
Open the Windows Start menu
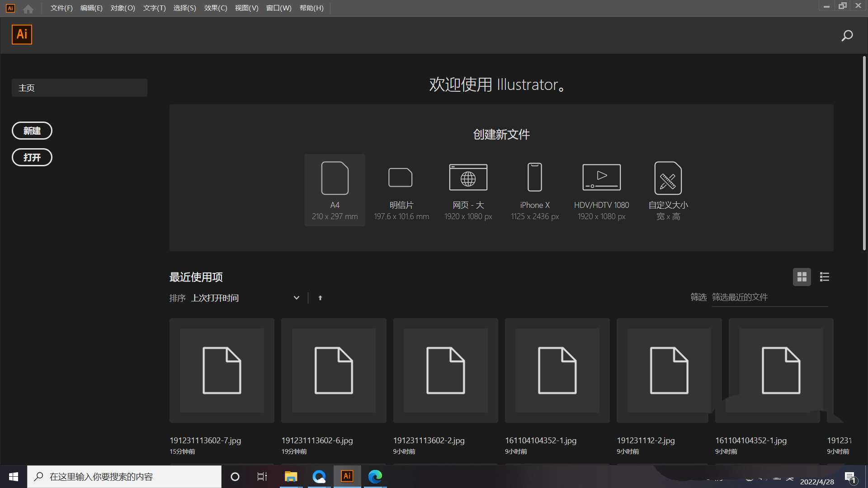pos(14,477)
